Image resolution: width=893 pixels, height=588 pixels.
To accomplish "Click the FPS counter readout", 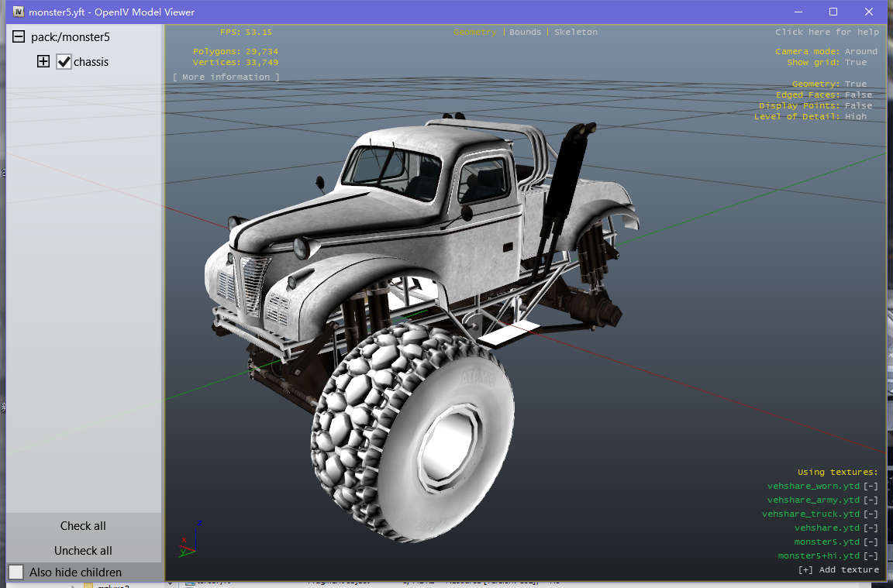I will pos(246,32).
